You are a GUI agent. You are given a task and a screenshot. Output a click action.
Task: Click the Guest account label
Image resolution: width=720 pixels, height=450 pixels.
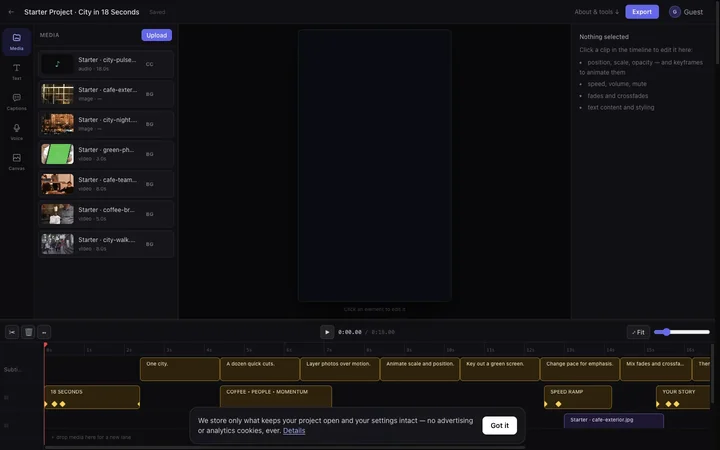tap(693, 12)
